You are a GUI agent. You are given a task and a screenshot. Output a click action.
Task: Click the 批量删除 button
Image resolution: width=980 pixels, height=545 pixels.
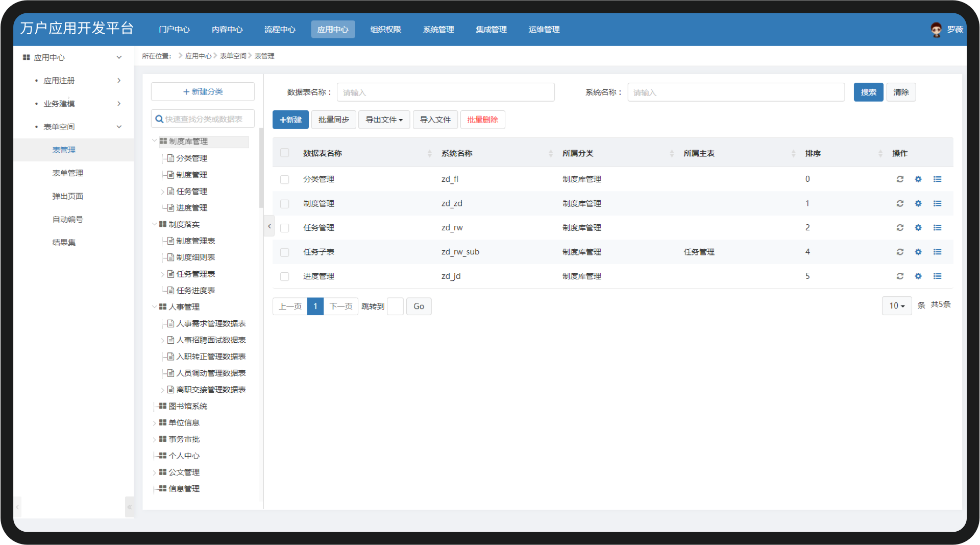tap(482, 120)
